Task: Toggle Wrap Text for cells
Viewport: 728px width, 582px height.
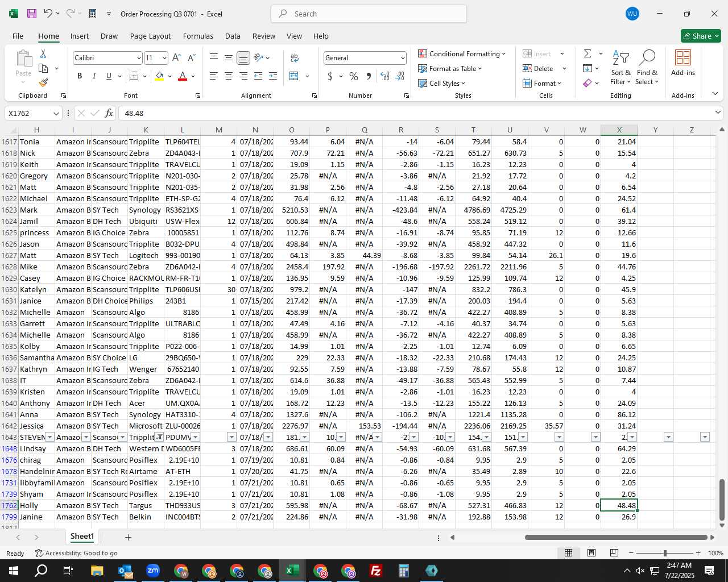Action: point(295,58)
